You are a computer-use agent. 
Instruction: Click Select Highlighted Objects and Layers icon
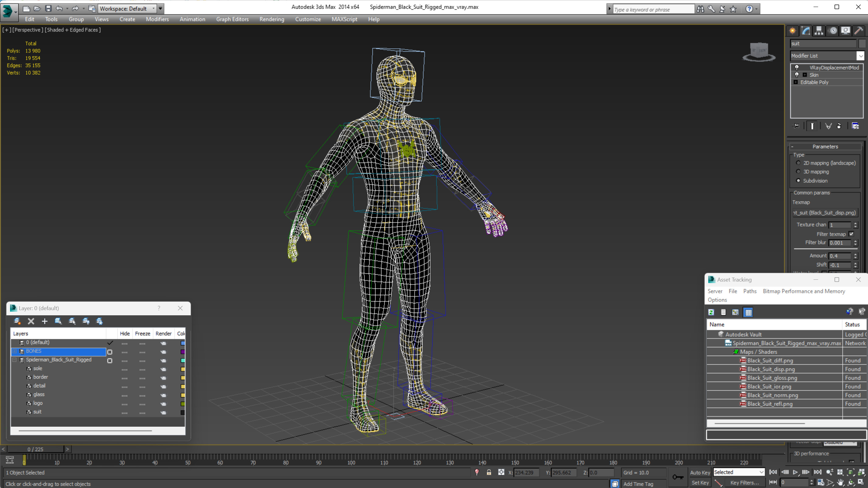coord(58,321)
